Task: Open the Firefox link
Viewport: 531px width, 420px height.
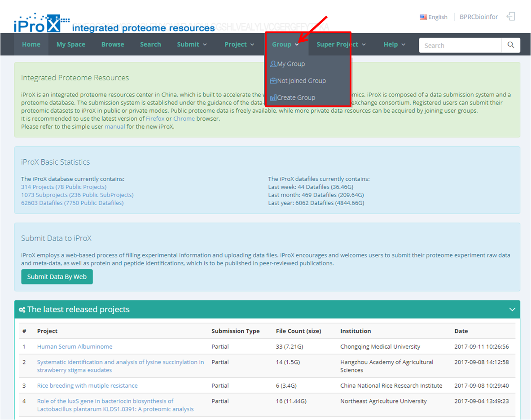Action: click(x=155, y=119)
